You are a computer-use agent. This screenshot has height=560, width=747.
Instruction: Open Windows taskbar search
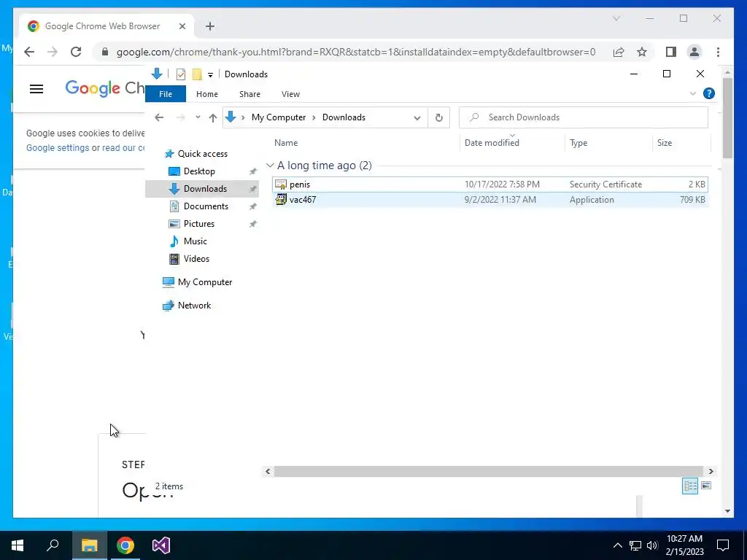tap(53, 545)
